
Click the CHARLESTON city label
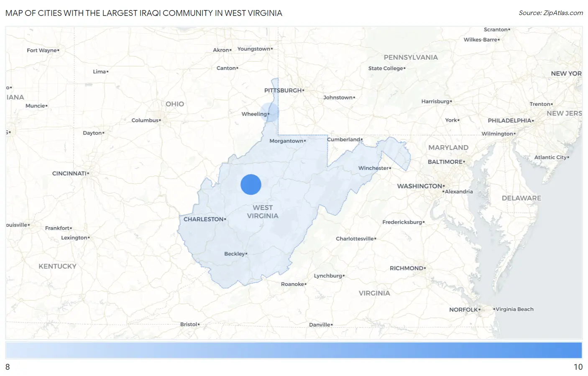[x=204, y=219]
